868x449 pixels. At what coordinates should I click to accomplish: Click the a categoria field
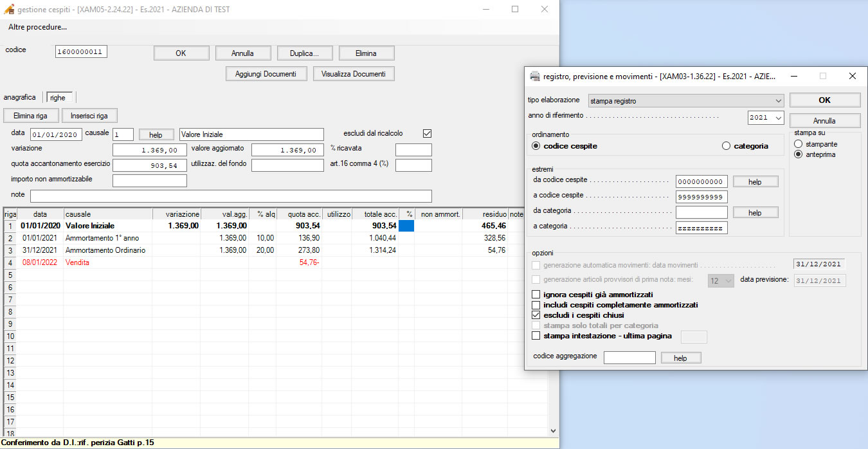tap(701, 228)
